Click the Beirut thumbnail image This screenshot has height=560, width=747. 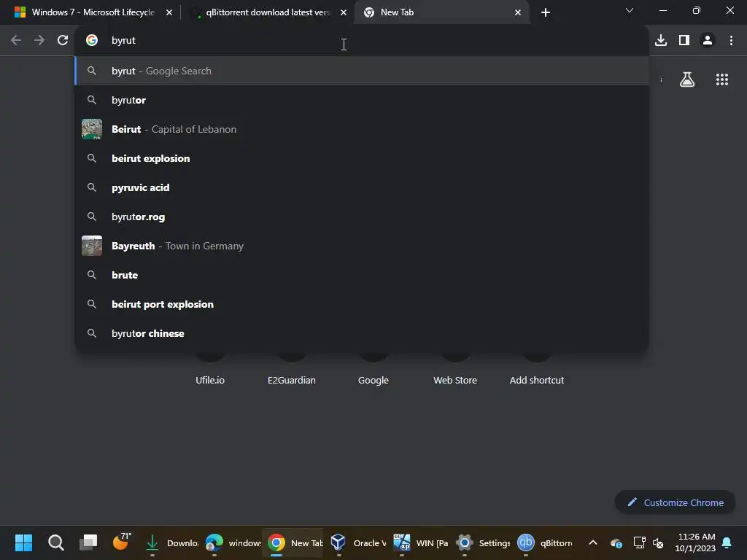coord(92,129)
